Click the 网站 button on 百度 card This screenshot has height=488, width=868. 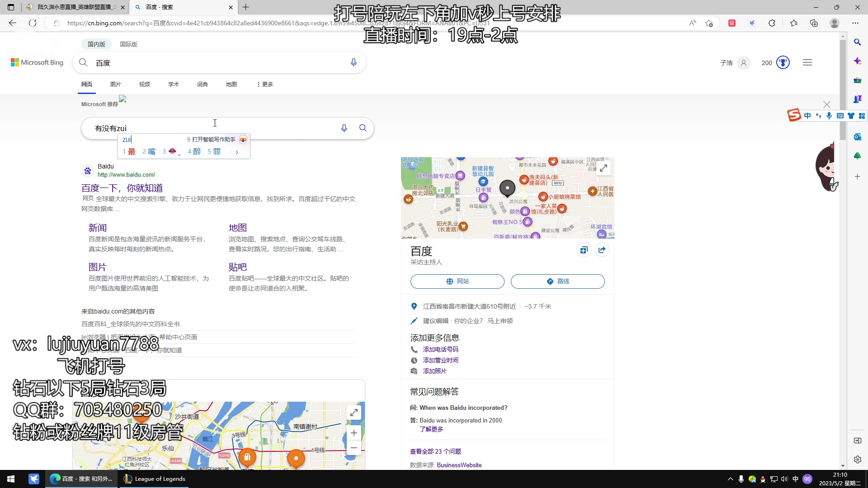[x=457, y=281]
